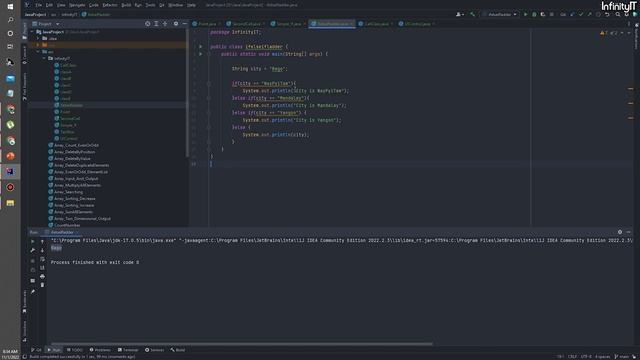This screenshot has width=640, height=360.
Task: Expand the .idea folder
Action: [x=38, y=38]
